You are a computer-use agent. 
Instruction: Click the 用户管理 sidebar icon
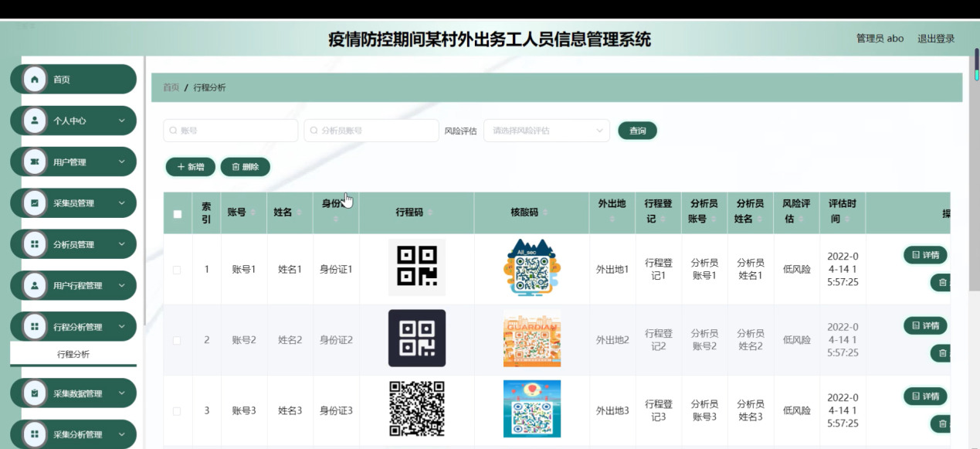[34, 162]
